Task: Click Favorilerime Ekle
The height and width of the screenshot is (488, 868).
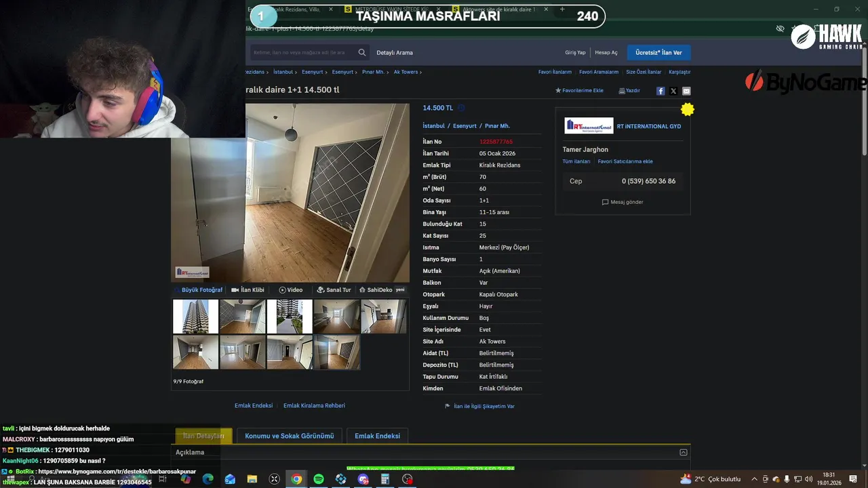Action: pos(579,91)
